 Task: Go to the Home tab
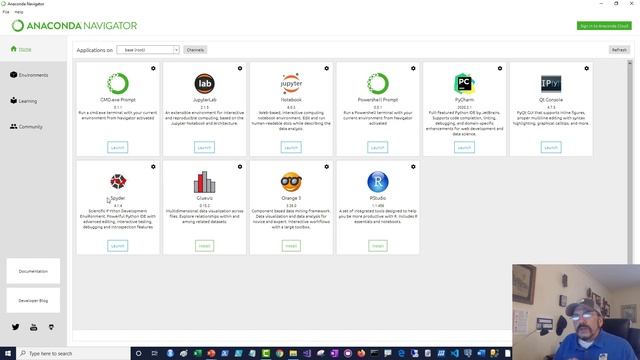click(33, 49)
